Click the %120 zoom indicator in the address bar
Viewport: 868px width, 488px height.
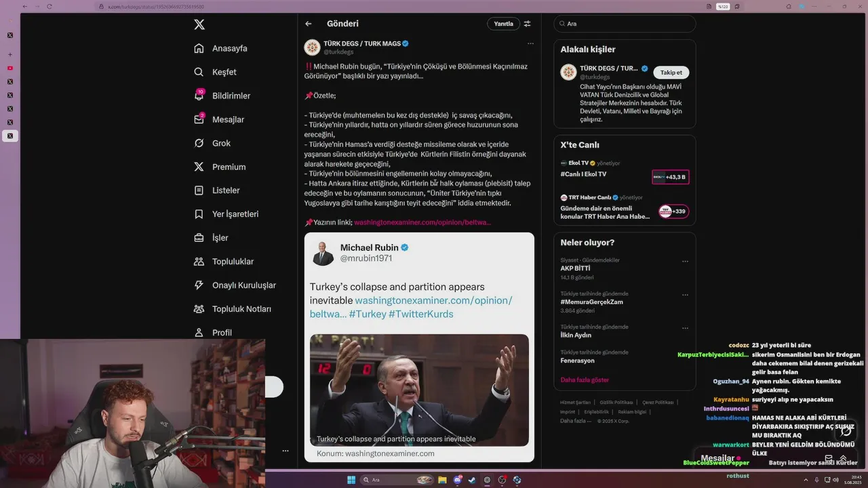[723, 7]
